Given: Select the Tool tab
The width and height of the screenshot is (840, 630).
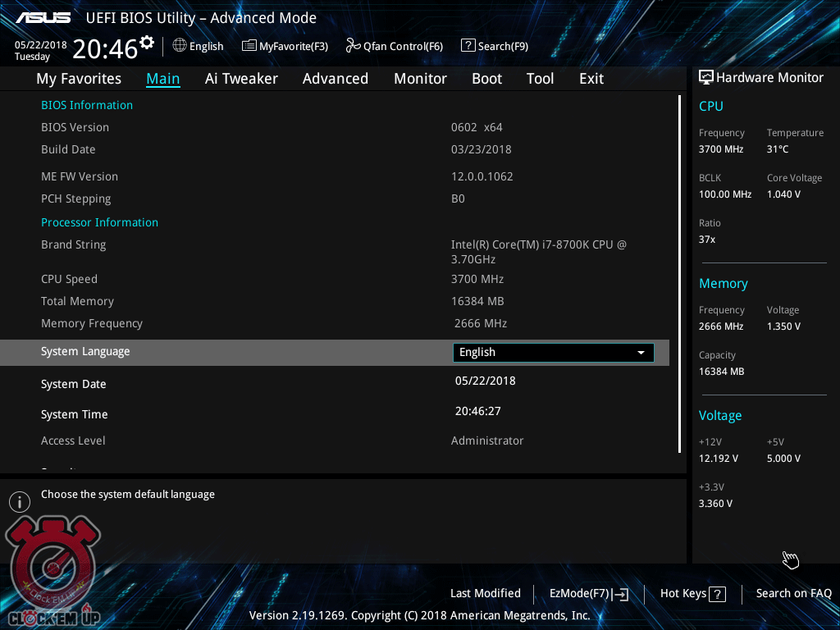Looking at the screenshot, I should coord(540,79).
